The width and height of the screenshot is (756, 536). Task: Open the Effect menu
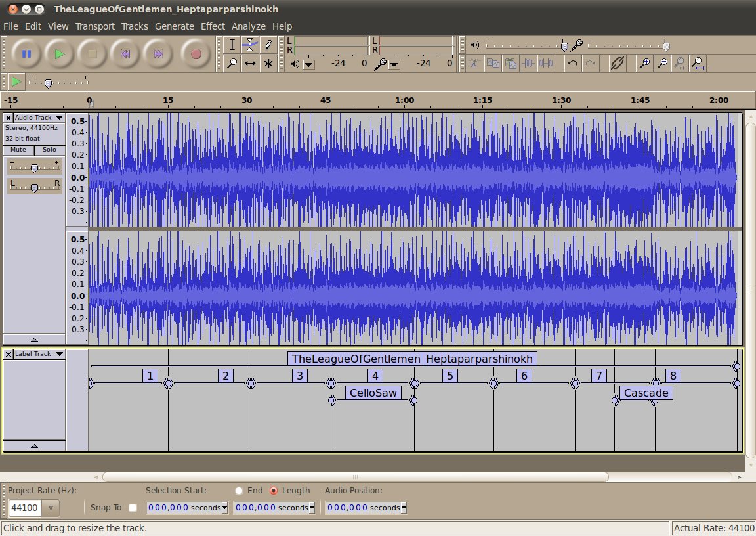tap(213, 26)
